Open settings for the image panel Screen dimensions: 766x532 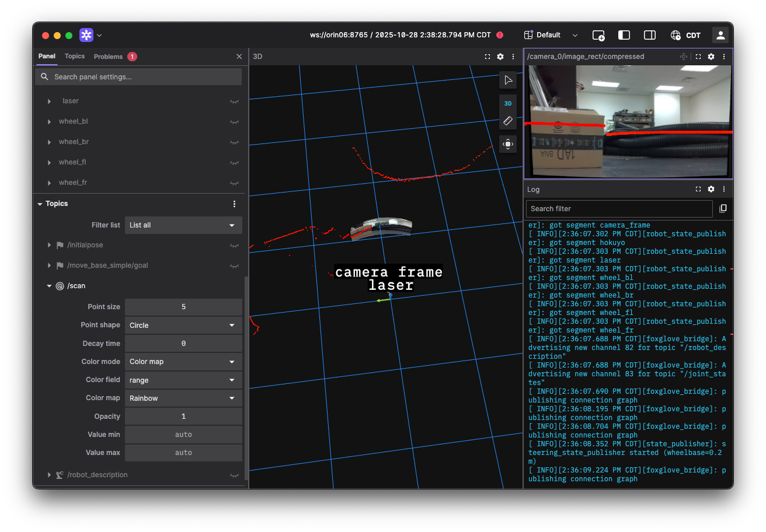point(711,57)
